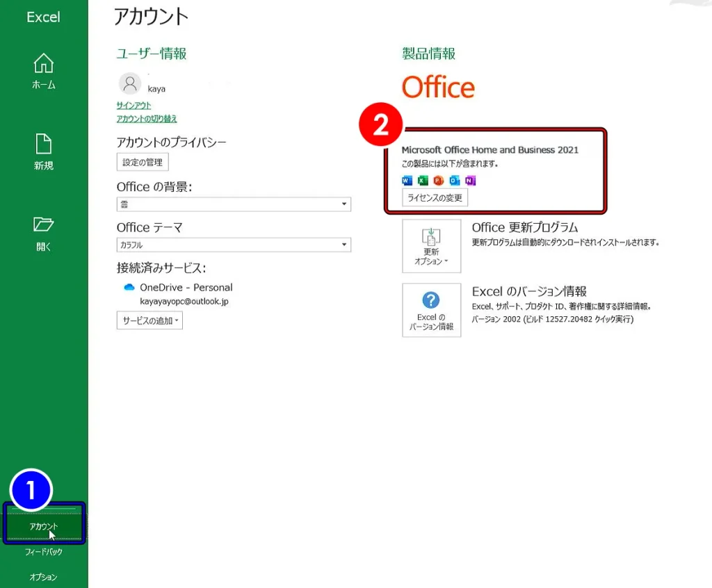The image size is (712, 588).
Task: Click the PowerPoint app icon
Action: coord(438,181)
